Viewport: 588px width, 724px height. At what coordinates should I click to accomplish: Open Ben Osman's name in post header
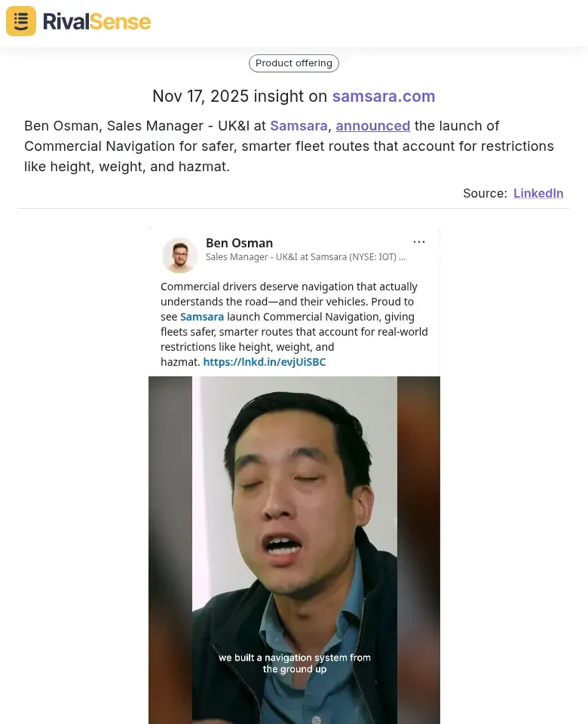click(239, 243)
